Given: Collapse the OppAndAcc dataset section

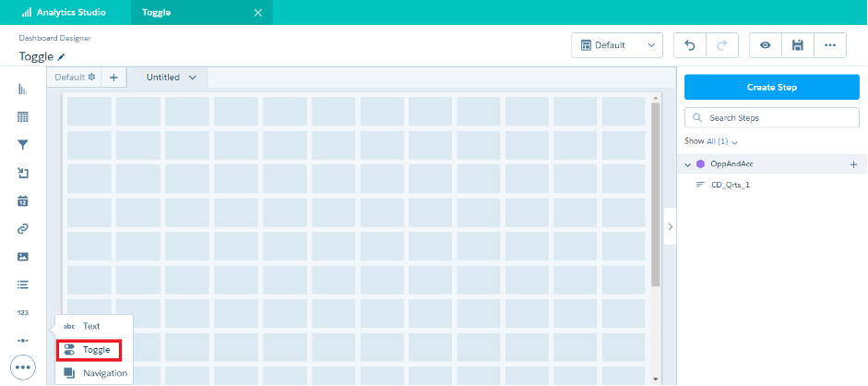Looking at the screenshot, I should [687, 164].
